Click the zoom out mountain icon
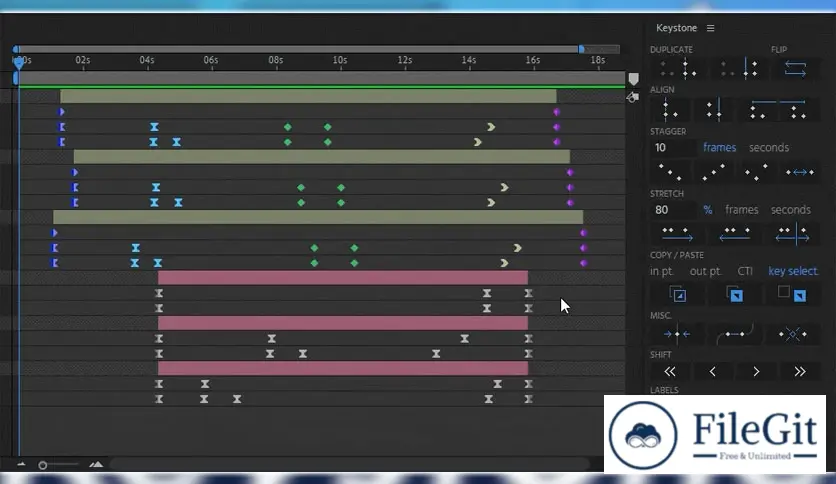The image size is (836, 484). (x=21, y=465)
